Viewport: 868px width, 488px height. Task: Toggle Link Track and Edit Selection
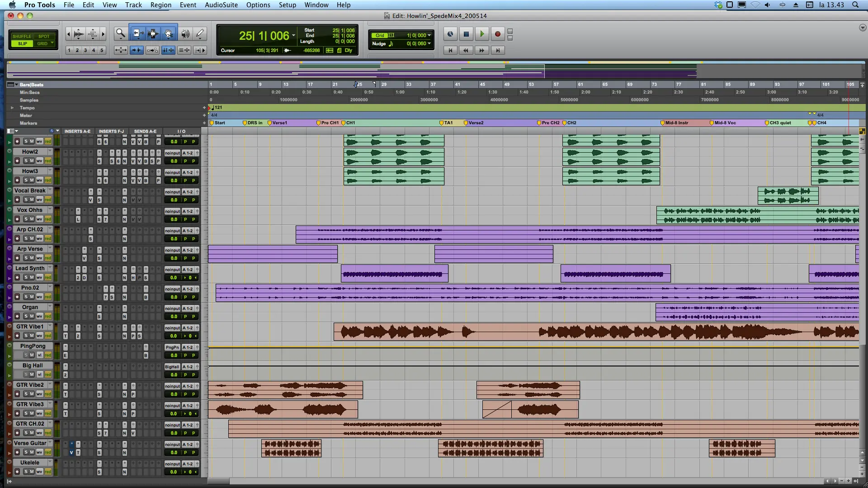pos(184,50)
